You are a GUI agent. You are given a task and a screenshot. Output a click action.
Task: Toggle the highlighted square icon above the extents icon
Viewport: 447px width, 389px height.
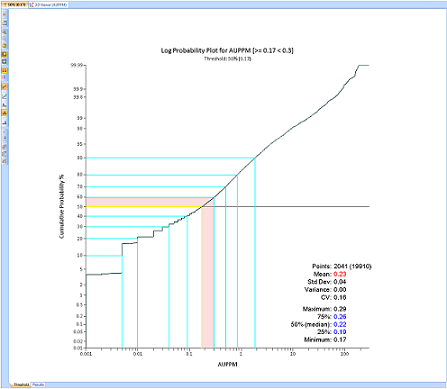click(x=4, y=54)
